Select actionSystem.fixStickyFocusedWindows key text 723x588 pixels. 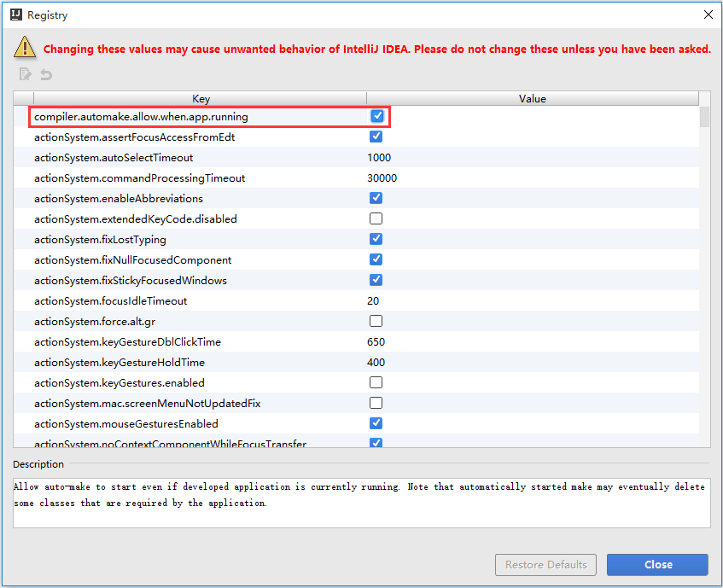coord(131,281)
